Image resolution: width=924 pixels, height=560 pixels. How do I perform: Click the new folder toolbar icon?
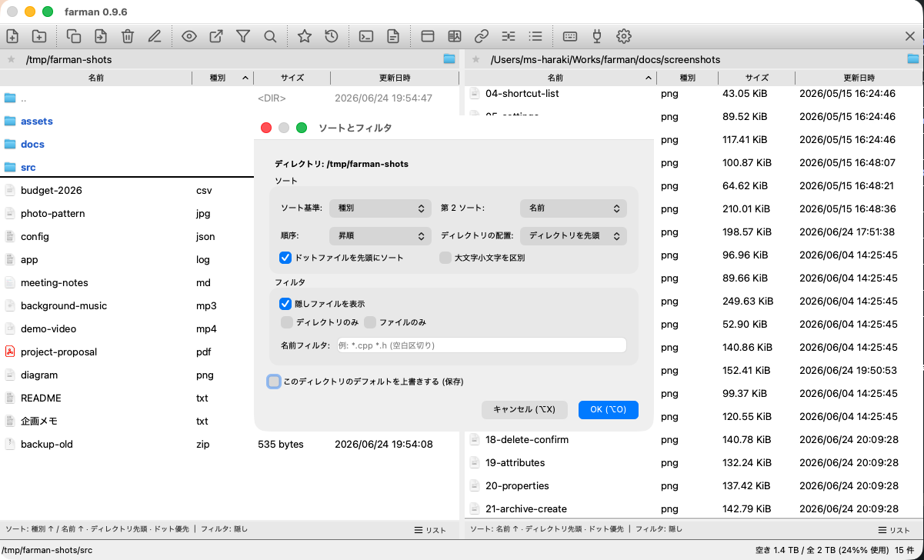click(x=38, y=36)
